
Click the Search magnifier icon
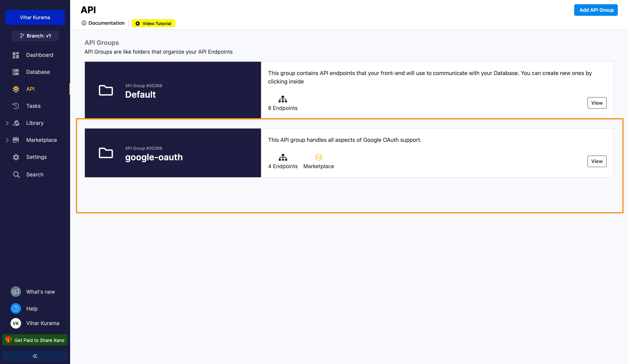pyautogui.click(x=16, y=175)
